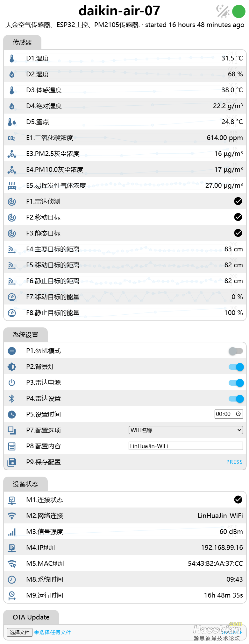Click the fan icon beside E3.PM2.5灰尘浓度
The width and height of the screenshot is (249, 644).
(x=12, y=154)
